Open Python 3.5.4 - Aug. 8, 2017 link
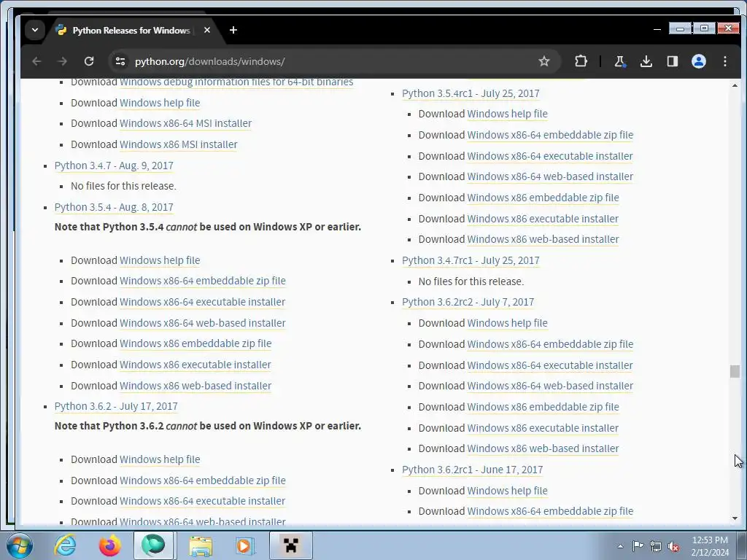Screen dimensions: 747x560 114,207
